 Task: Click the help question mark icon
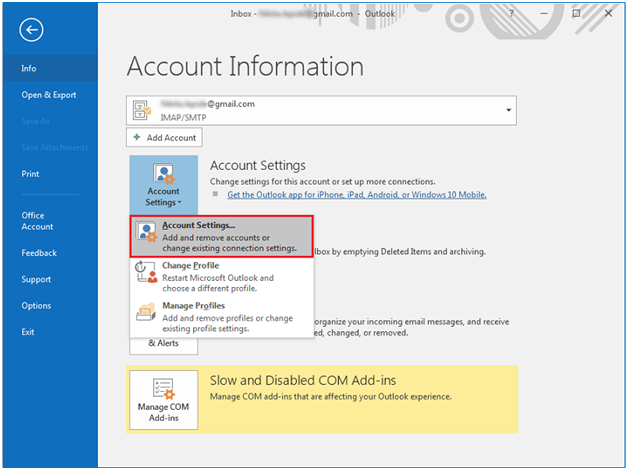(x=511, y=14)
